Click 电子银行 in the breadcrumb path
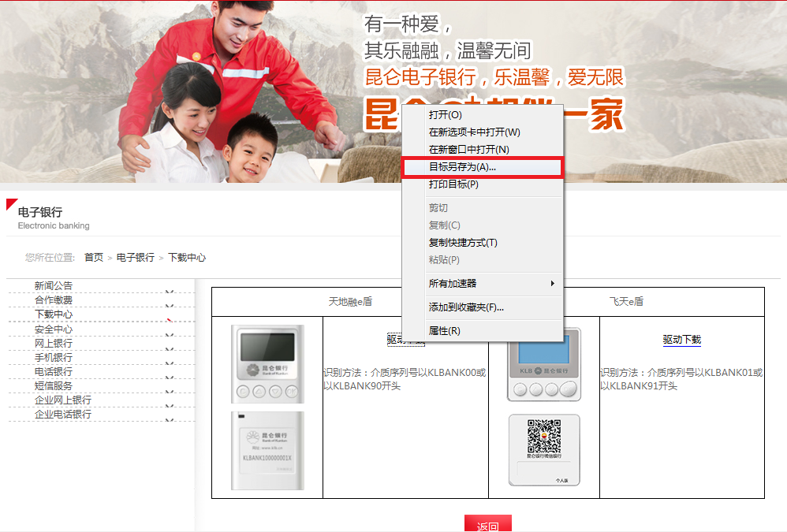Screen dimensions: 787x532 (136, 258)
